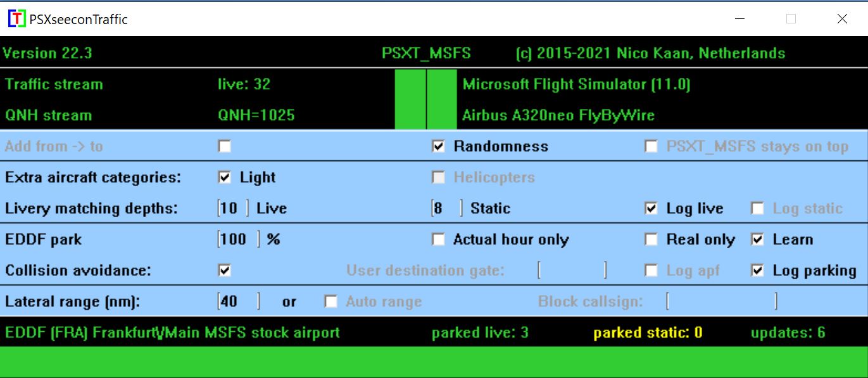Click the User destination gate field
Viewport: 868px width, 378px height.
(x=572, y=270)
